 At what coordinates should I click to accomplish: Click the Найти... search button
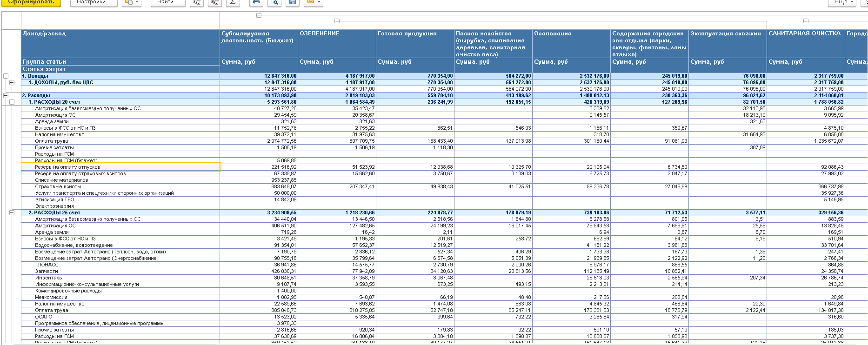168,2
